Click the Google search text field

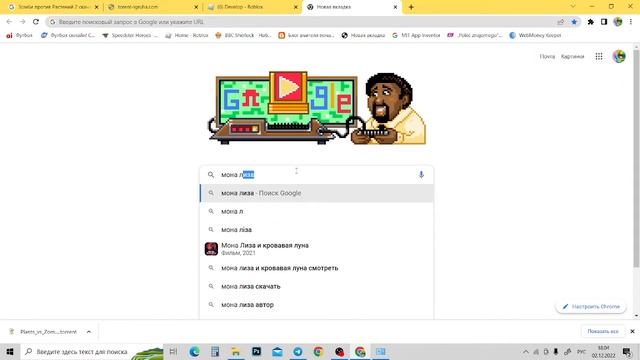click(x=316, y=175)
